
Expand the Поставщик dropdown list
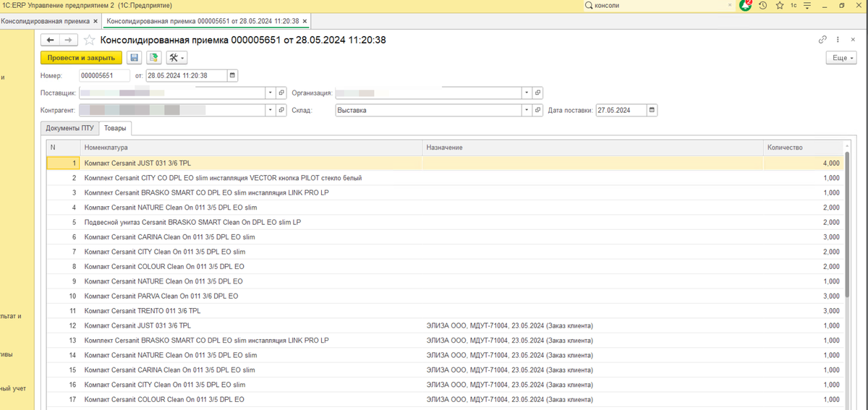pyautogui.click(x=271, y=93)
